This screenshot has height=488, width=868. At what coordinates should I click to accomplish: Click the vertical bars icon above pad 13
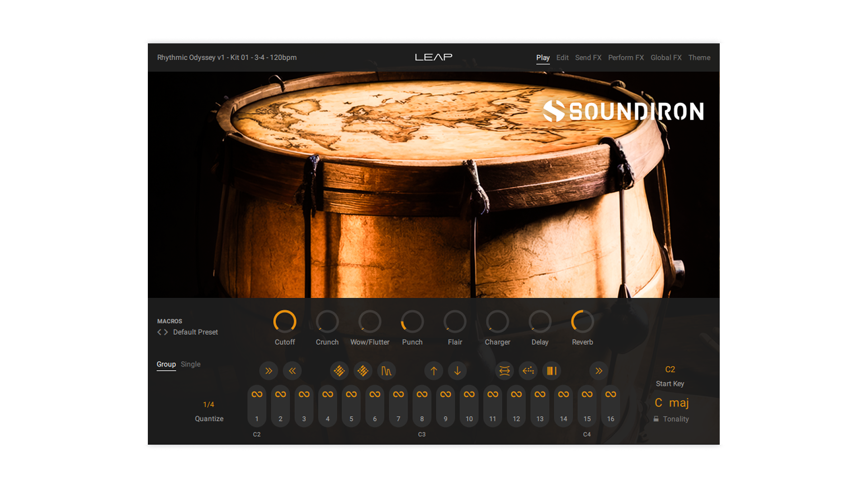[x=552, y=371]
